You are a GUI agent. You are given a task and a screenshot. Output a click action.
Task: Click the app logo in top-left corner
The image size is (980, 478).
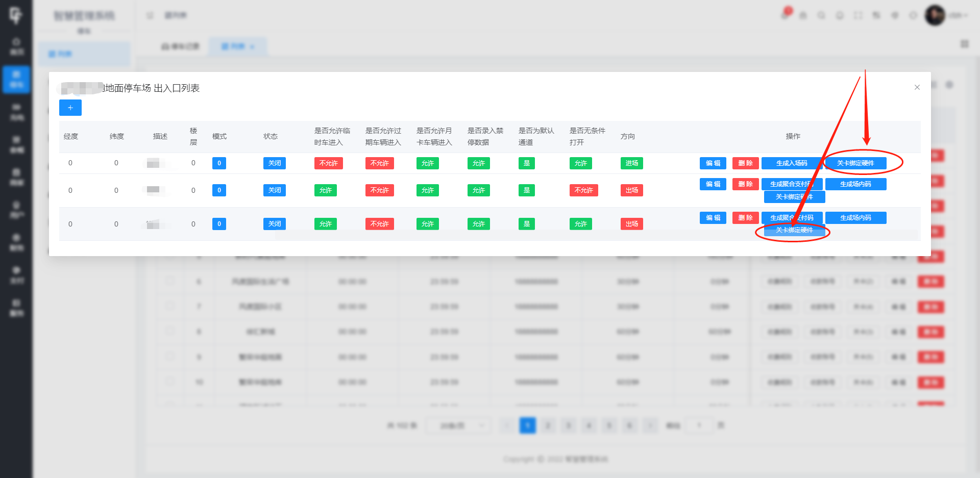(16, 15)
